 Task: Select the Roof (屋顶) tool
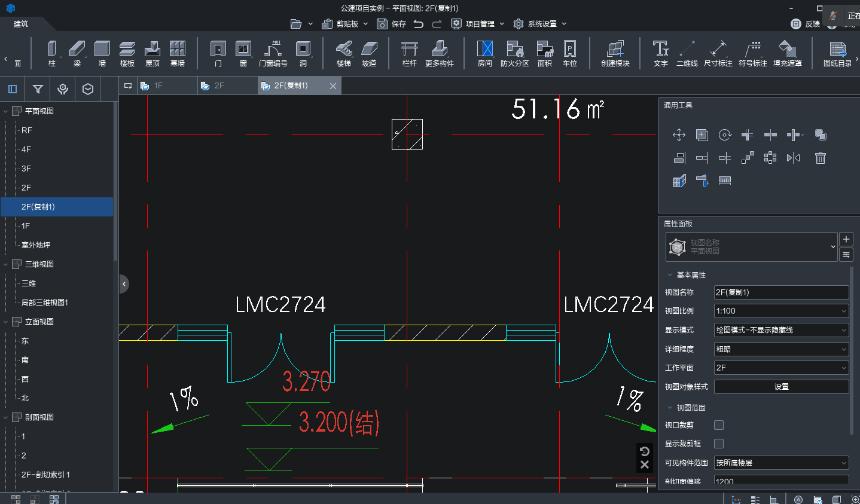pos(153,53)
